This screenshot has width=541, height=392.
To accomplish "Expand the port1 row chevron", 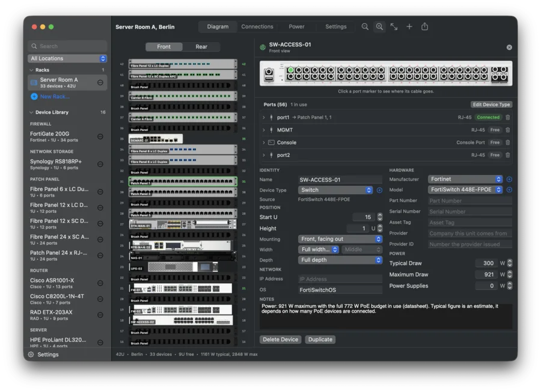I will 264,117.
